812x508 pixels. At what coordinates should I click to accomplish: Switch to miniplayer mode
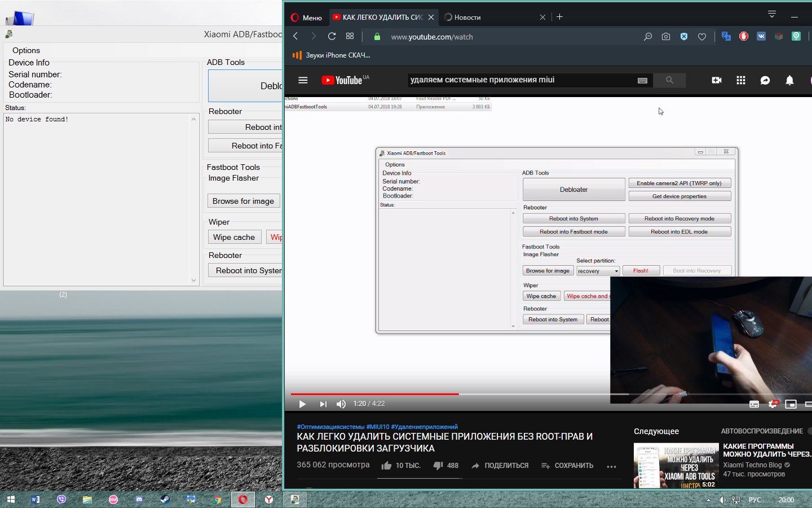click(x=791, y=404)
